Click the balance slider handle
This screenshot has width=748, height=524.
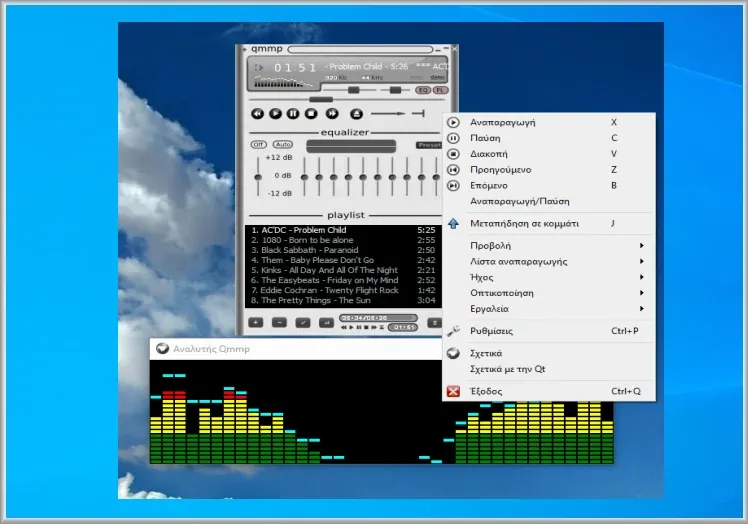coord(395,90)
